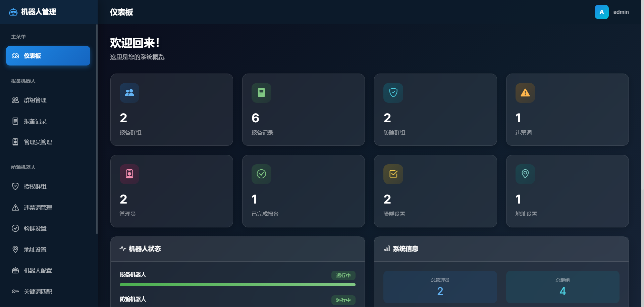Open 关键词匹配 in the sidebar
This screenshot has width=644, height=307.
tap(38, 292)
